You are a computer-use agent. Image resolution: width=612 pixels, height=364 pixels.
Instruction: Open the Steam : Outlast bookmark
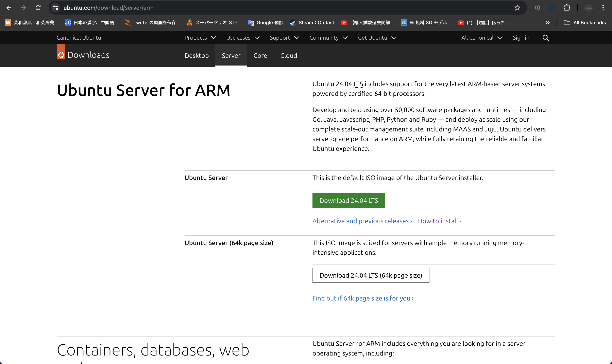coord(312,23)
